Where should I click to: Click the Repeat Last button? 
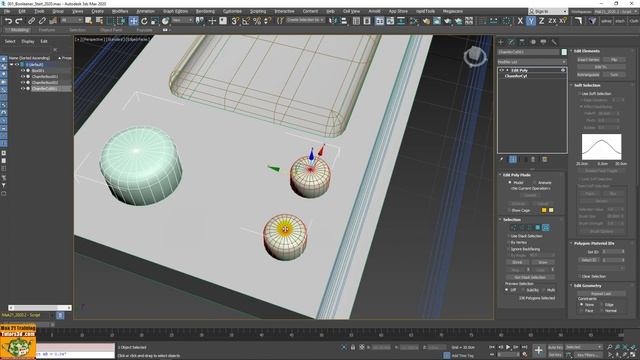tap(601, 293)
